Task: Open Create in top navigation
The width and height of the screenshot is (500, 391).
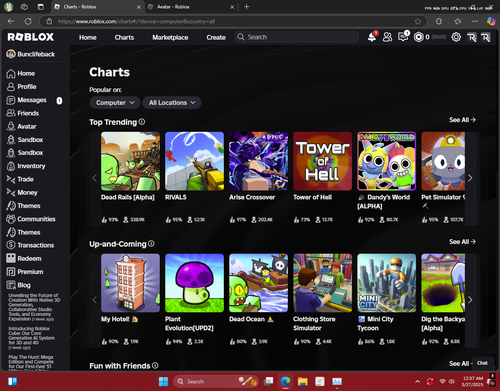Action: coord(216,37)
